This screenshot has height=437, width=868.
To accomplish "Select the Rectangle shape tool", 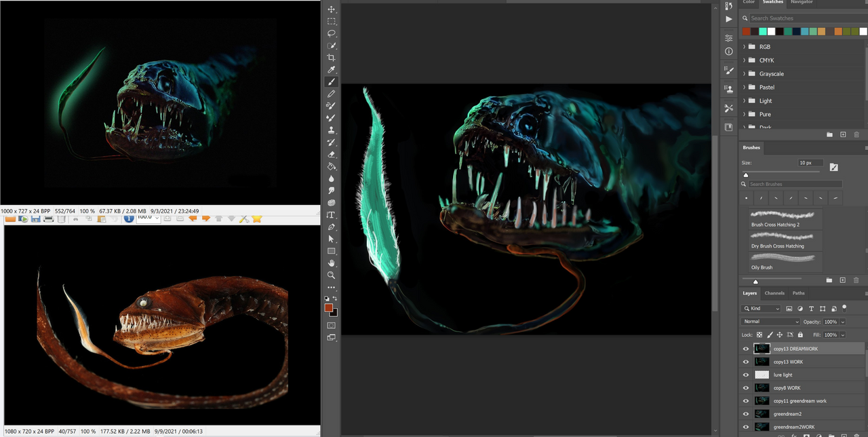I will 332,251.
